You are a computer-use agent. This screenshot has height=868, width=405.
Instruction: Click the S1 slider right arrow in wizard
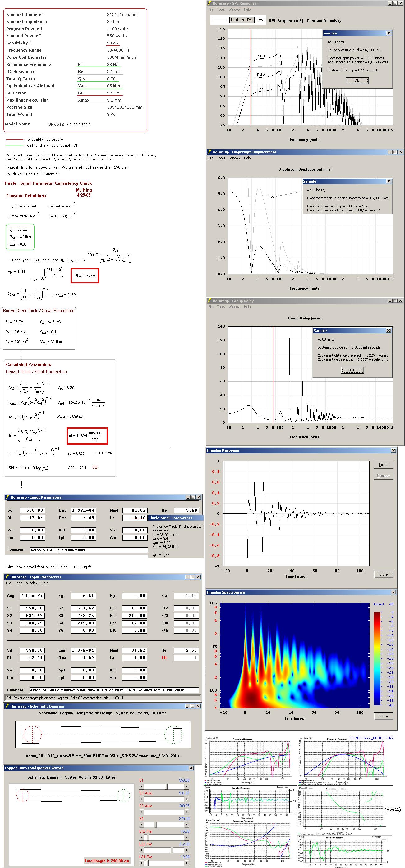(x=186, y=786)
